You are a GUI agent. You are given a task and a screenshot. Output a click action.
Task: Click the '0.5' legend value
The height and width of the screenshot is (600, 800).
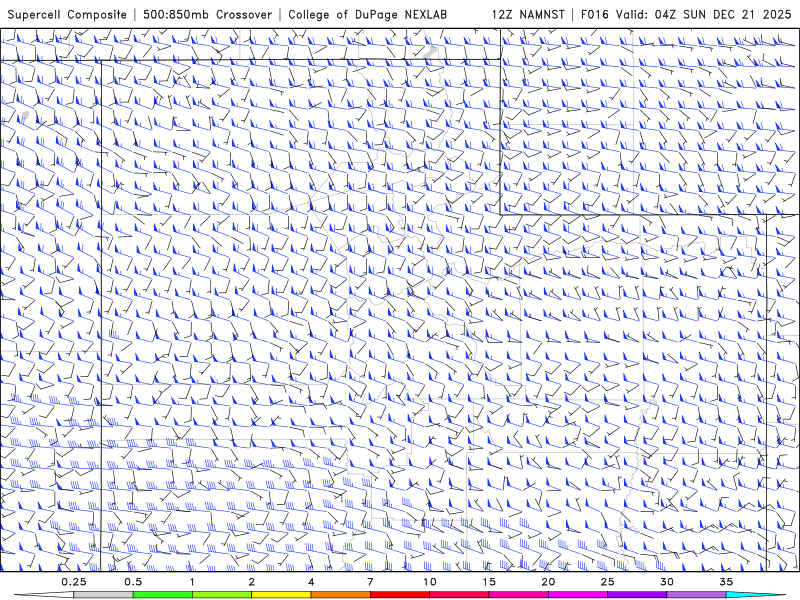133,582
